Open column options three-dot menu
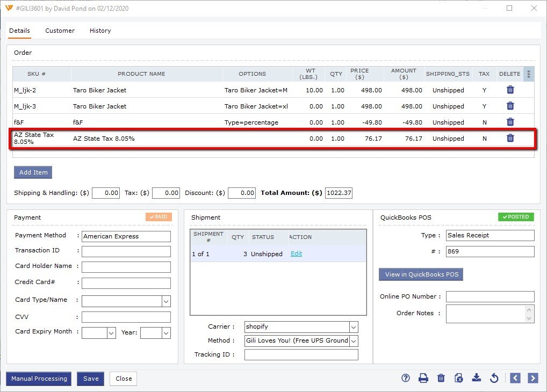 pos(529,74)
